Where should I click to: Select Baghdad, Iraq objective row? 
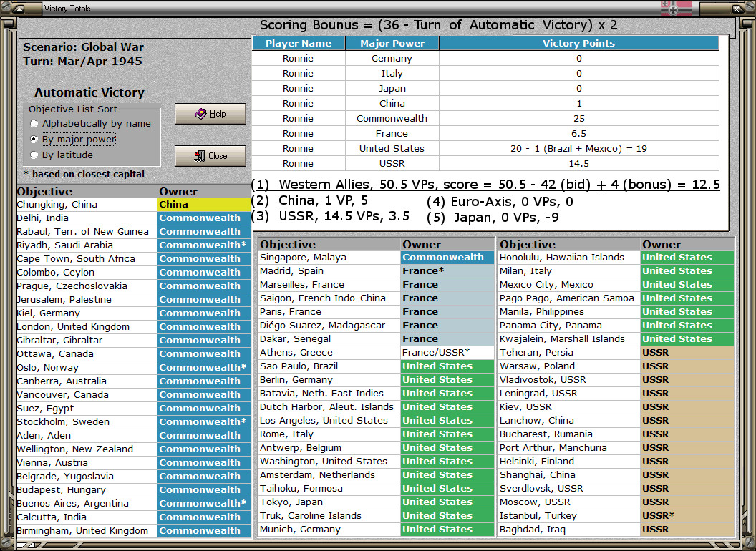pyautogui.click(x=616, y=530)
